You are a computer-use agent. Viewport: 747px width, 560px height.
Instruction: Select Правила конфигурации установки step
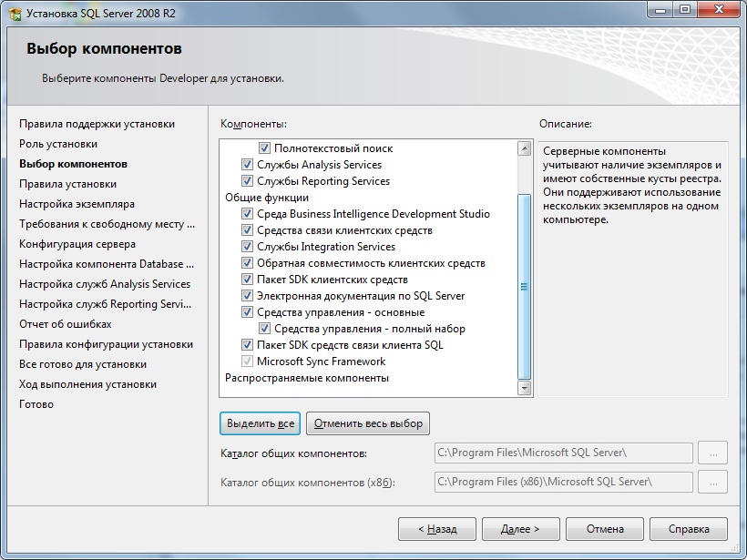pos(106,344)
